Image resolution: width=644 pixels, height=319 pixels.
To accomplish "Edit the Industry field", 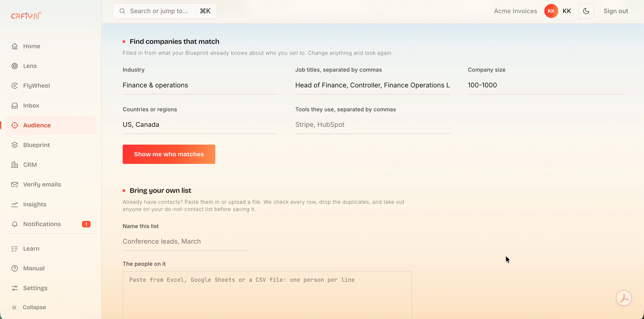I will (200, 85).
